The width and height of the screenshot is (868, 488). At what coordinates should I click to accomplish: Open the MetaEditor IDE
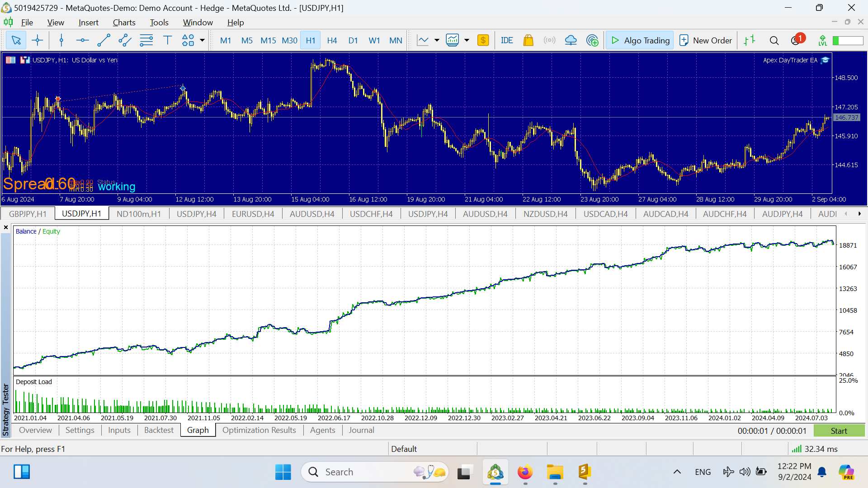(507, 40)
